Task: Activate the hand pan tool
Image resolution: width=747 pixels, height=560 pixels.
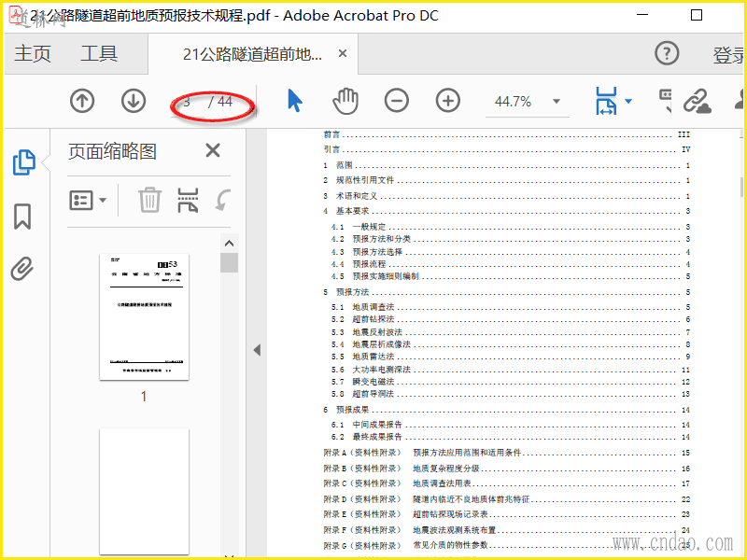Action: (x=345, y=101)
